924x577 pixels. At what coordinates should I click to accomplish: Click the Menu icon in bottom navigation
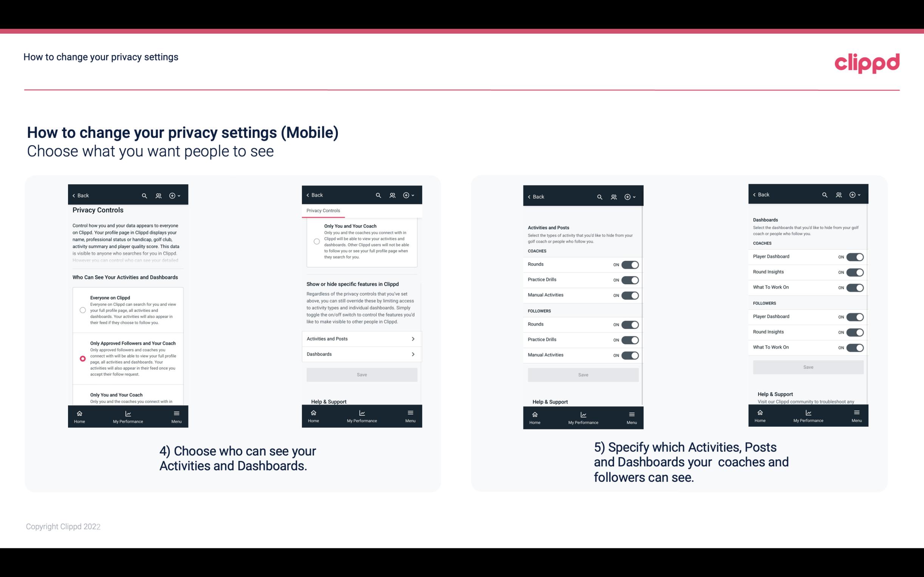177,413
